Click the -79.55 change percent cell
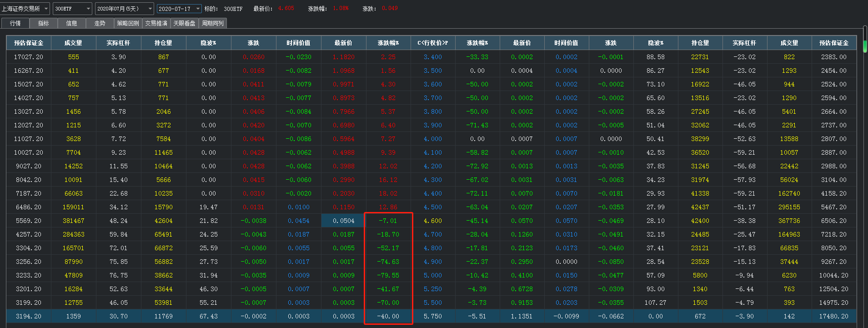Screen dimensions: 868x328 (x=388, y=275)
